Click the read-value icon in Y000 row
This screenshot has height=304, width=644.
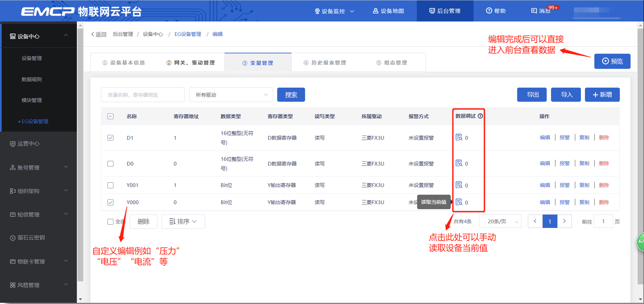point(459,202)
